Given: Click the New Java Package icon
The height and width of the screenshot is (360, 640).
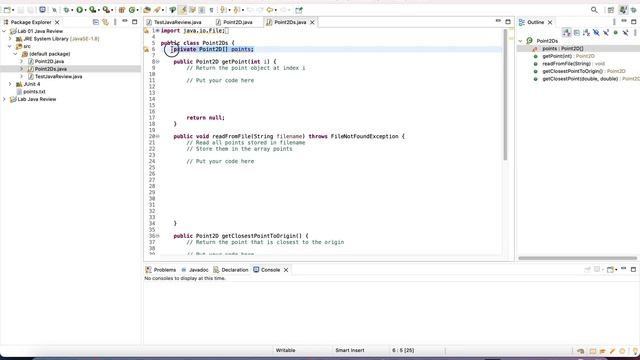Looking at the screenshot, I should click(x=122, y=10).
